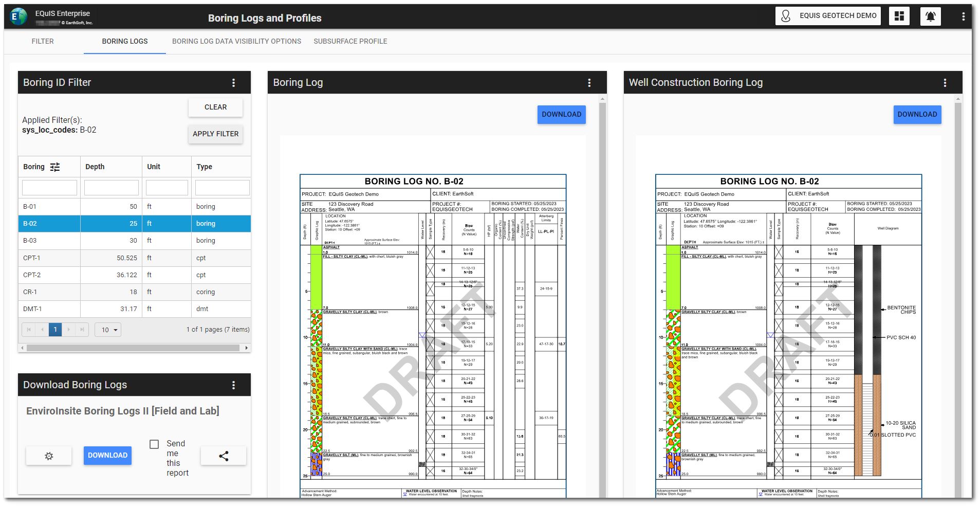Open Boring Log widget three-dot menu
980x506 pixels.
(x=589, y=83)
